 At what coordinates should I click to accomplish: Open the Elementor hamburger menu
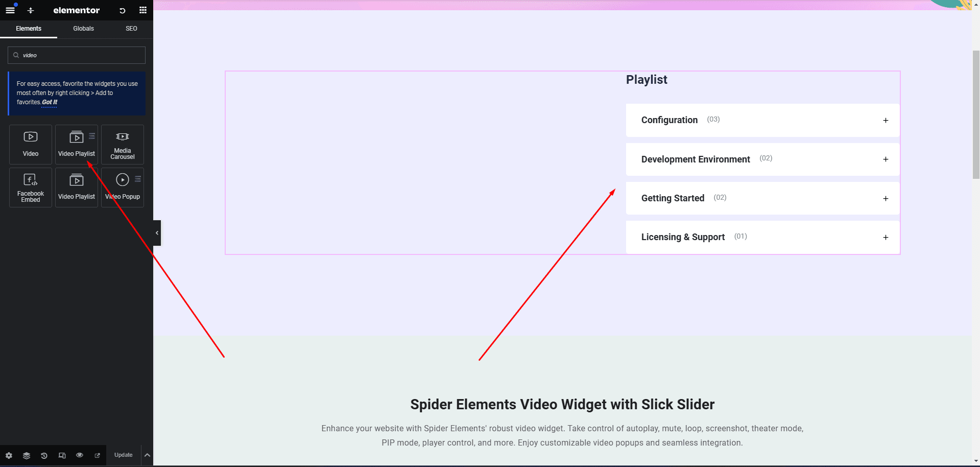pyautogui.click(x=10, y=10)
